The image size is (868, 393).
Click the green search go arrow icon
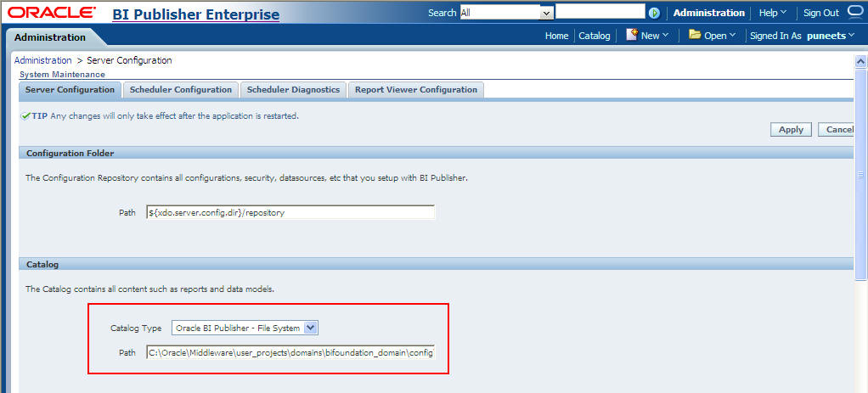click(x=654, y=13)
